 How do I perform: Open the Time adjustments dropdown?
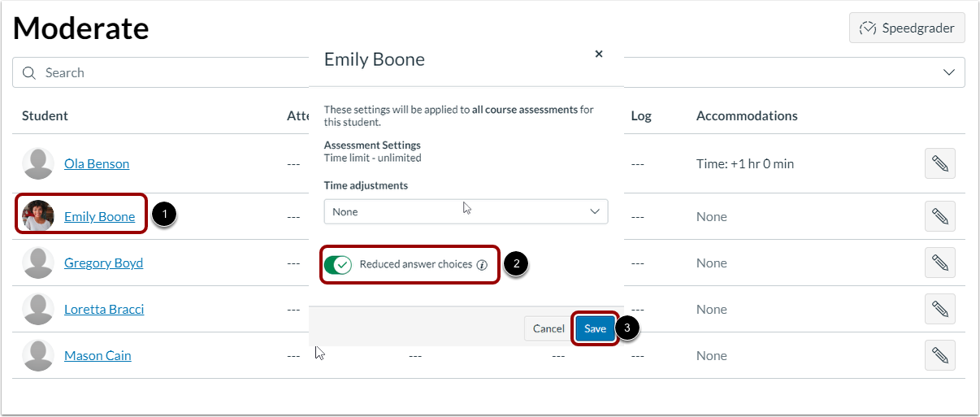point(466,211)
